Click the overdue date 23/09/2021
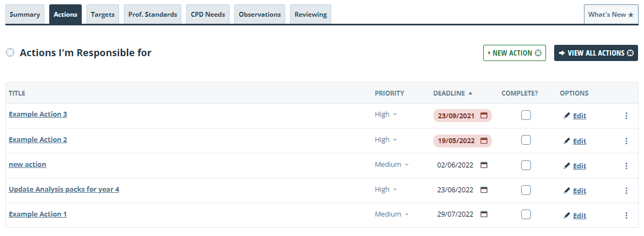The height and width of the screenshot is (236, 644). click(x=456, y=116)
